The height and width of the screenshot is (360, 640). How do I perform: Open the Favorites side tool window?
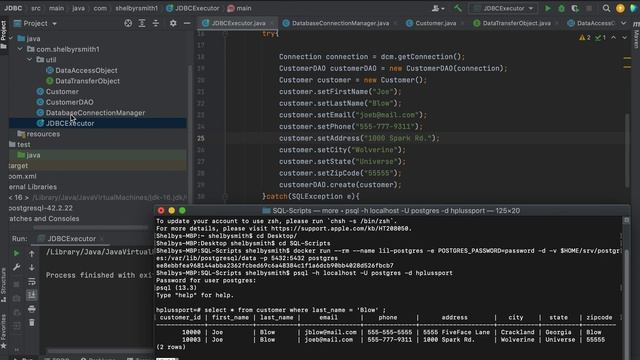click(3, 331)
